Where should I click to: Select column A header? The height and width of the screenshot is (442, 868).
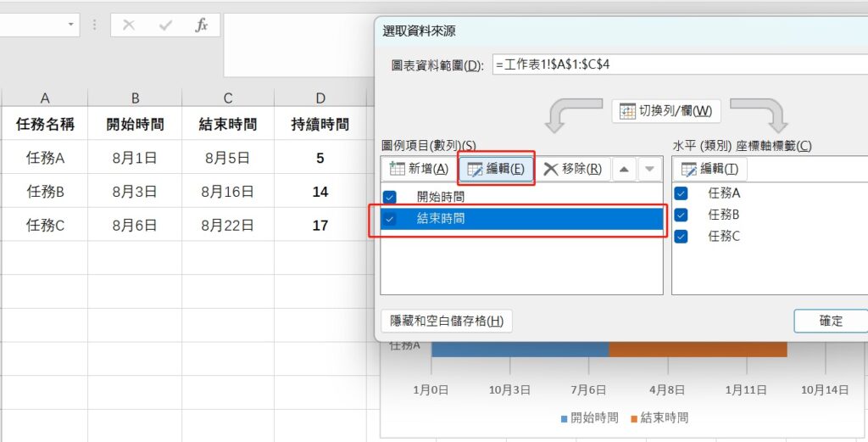45,98
